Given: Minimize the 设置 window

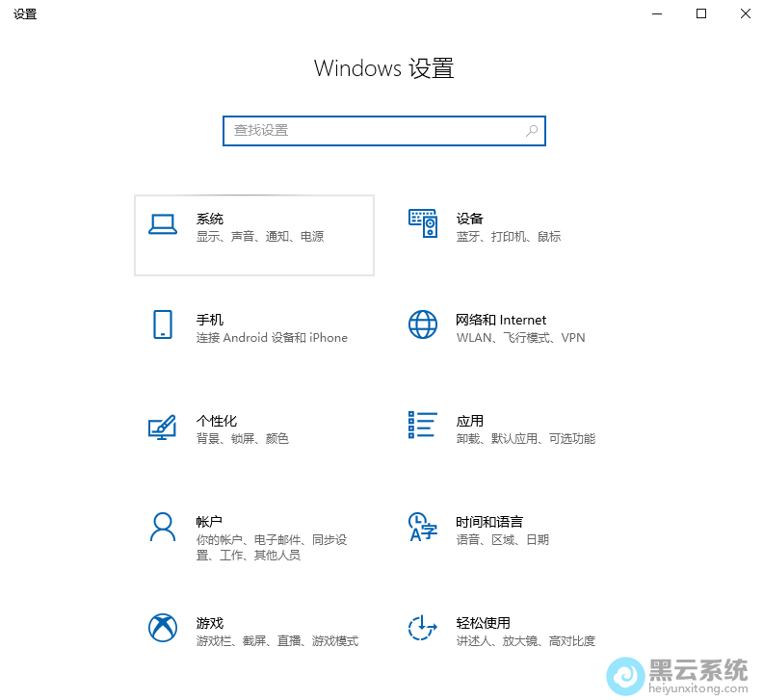Looking at the screenshot, I should pyautogui.click(x=657, y=13).
